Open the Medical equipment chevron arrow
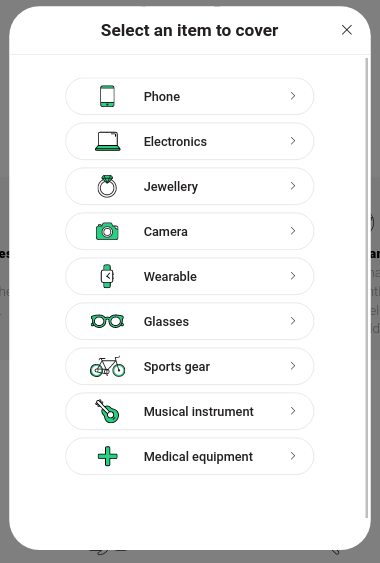Screen dimensions: 380x563 tap(293, 456)
